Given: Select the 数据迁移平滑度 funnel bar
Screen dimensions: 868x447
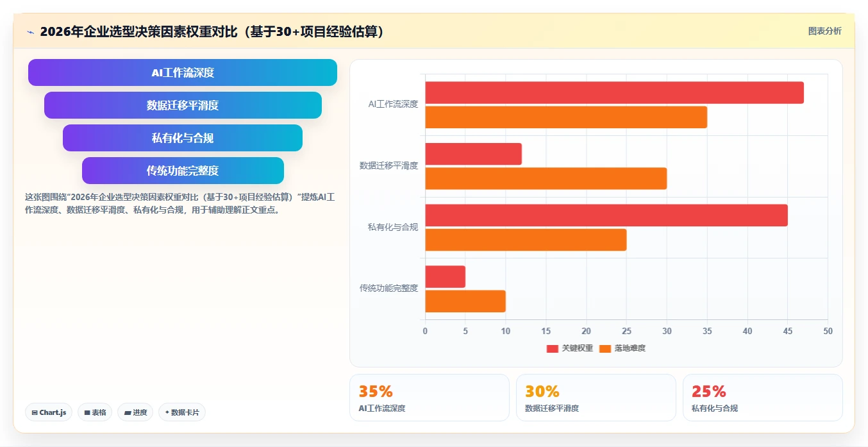Looking at the screenshot, I should 183,105.
